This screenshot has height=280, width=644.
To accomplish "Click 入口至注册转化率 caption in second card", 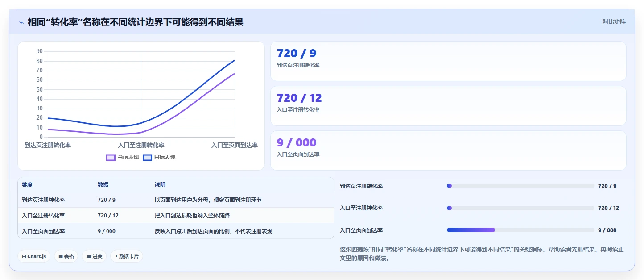I will point(298,110).
